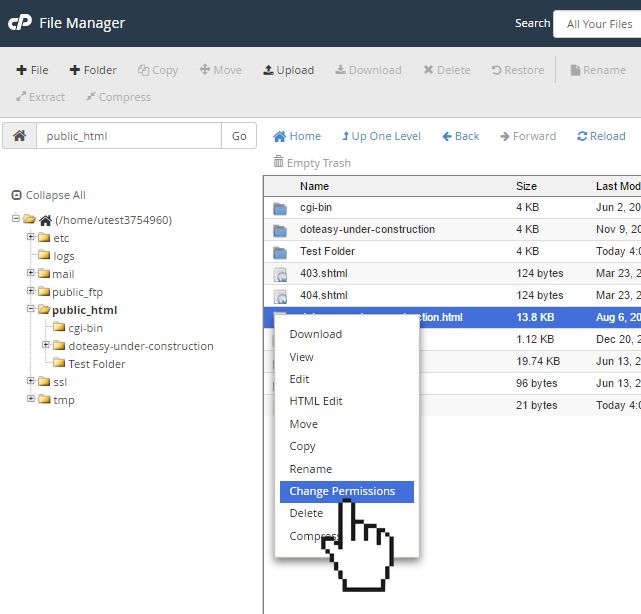Viewport: 641px width, 614px height.
Task: Choose HTML Edit in context menu
Action: click(x=316, y=401)
